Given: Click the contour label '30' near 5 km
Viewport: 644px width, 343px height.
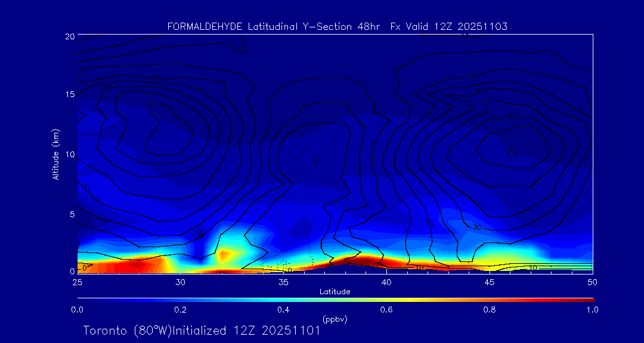Looking at the screenshot, I should coord(477,227).
